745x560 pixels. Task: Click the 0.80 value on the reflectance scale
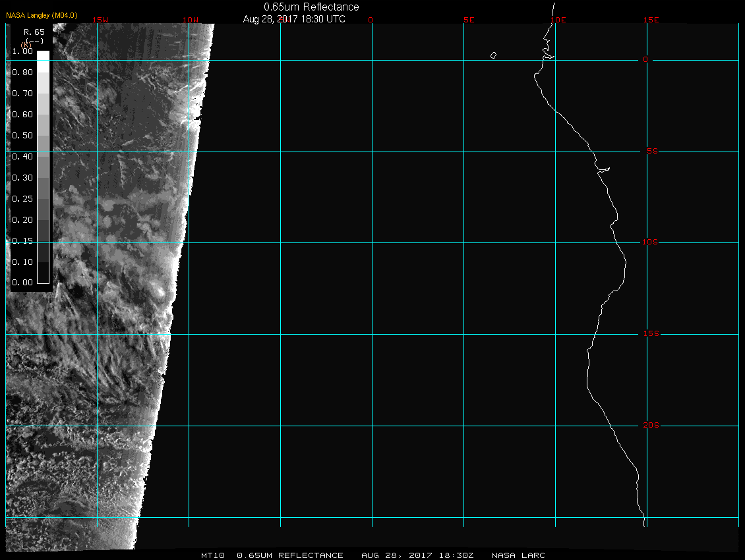coord(22,72)
